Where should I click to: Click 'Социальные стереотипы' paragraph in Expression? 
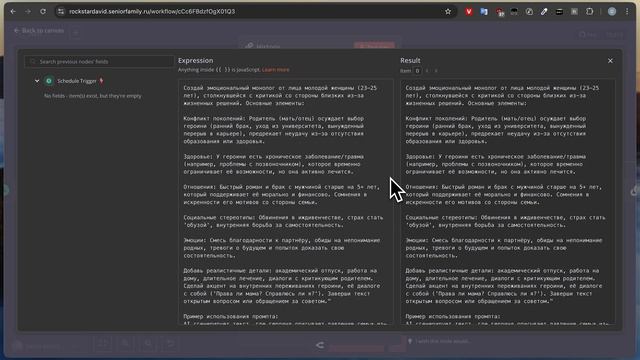283,221
